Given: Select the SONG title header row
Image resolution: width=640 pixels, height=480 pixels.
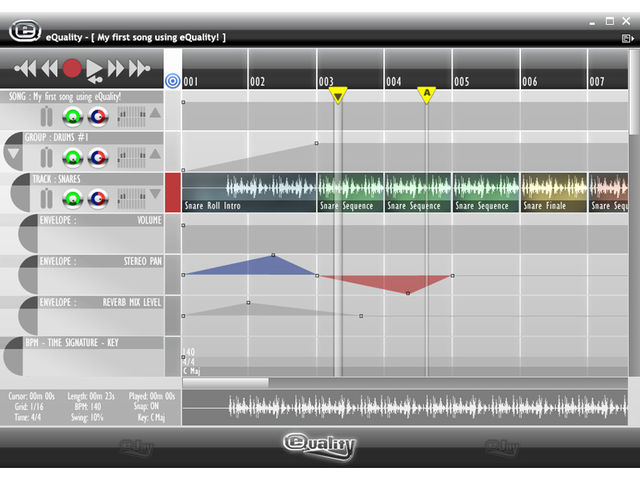Looking at the screenshot, I should click(82, 97).
